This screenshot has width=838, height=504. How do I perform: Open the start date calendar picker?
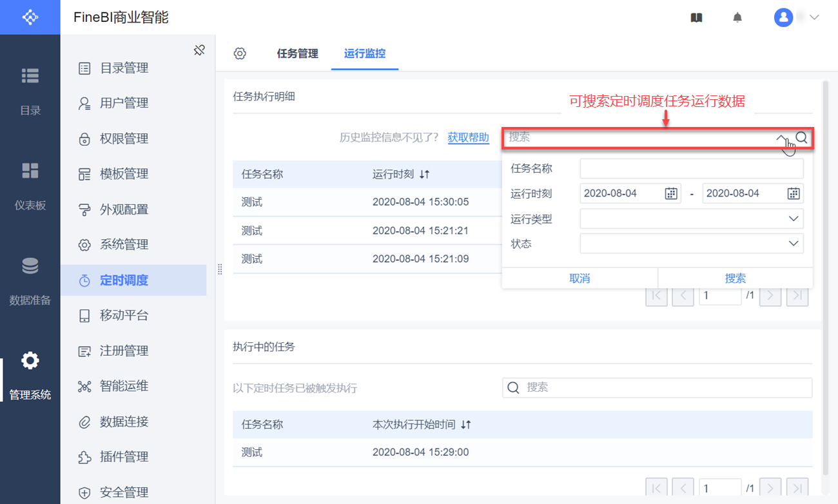click(671, 193)
